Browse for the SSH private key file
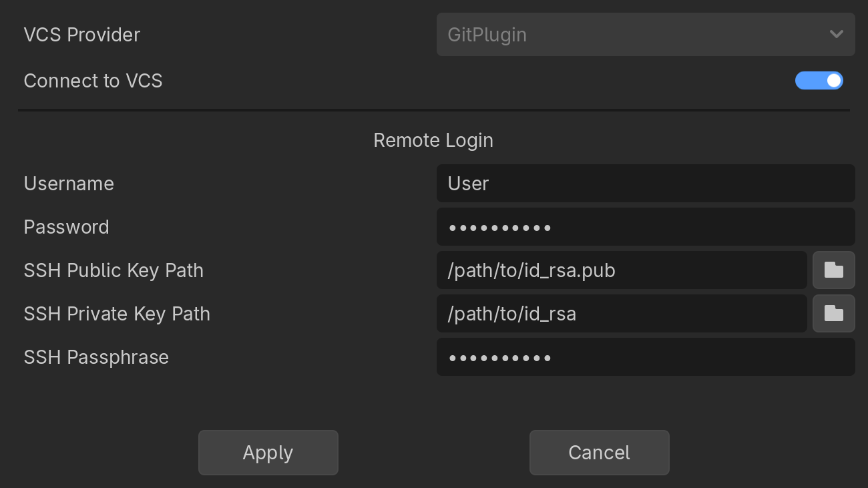Image resolution: width=868 pixels, height=488 pixels. click(833, 313)
